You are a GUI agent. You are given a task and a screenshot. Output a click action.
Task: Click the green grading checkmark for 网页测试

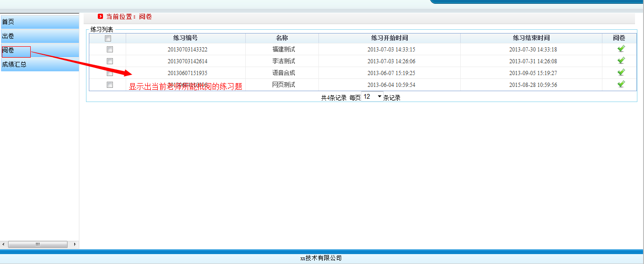(x=621, y=84)
